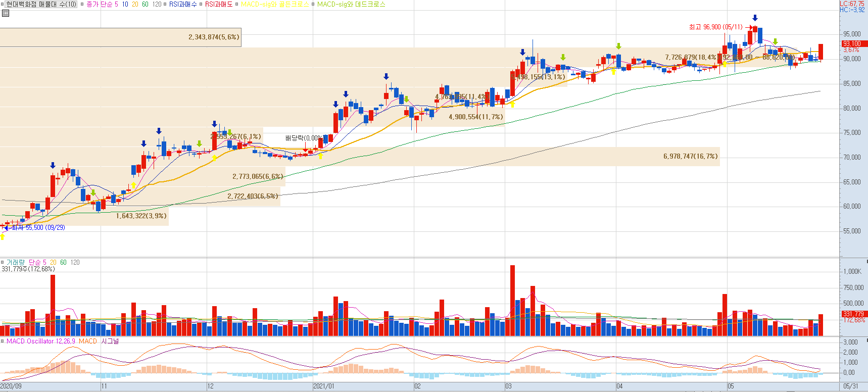Screen dimensions: 868x392
Task: Click the 95,000 price axis label
Action: (852, 34)
